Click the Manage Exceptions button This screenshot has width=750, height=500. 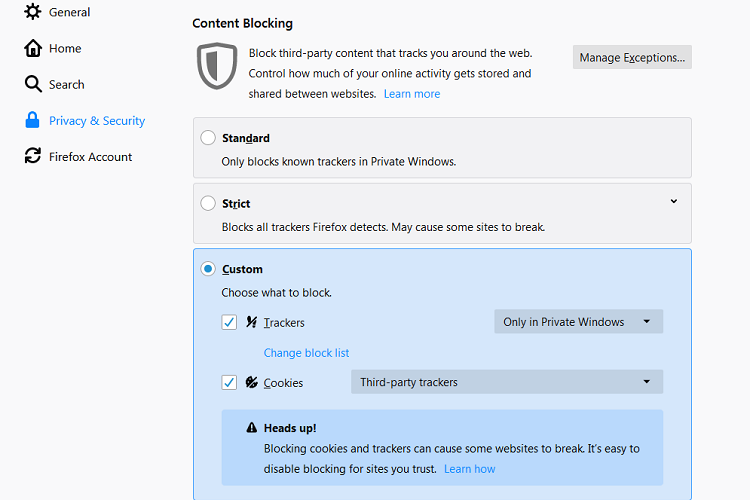(x=632, y=57)
